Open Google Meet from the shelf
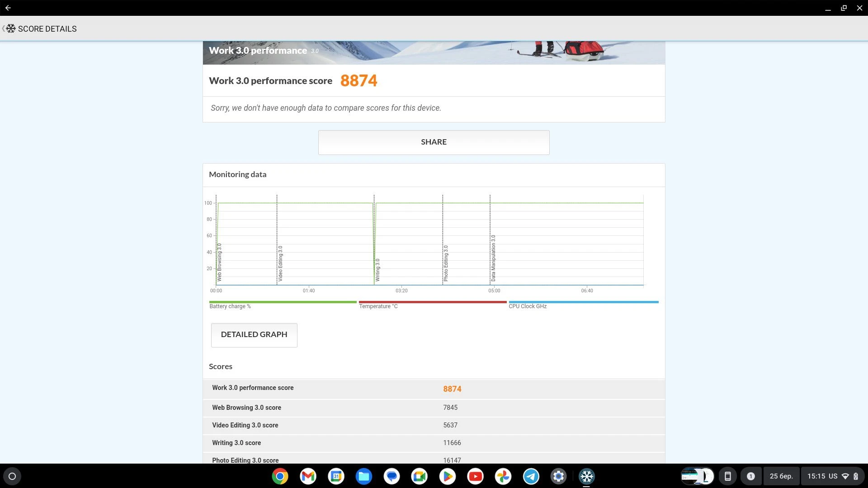Viewport: 868px width, 488px height. tap(420, 476)
